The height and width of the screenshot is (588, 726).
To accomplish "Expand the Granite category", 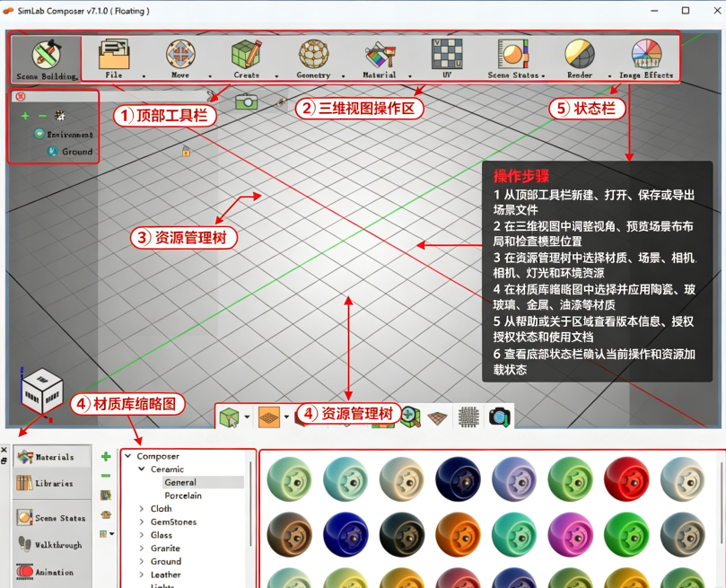I will point(142,549).
